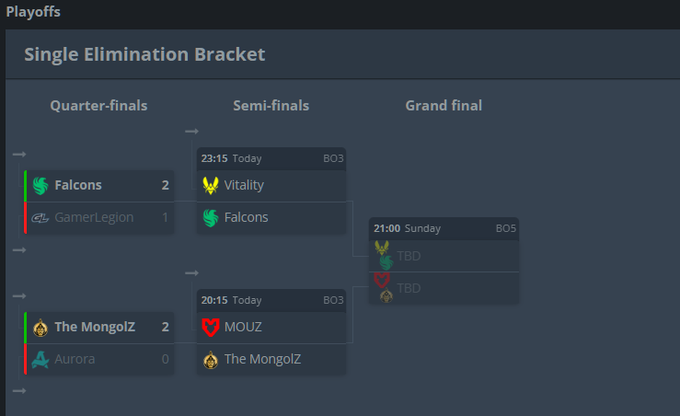Click the GamerLegion logo icon
This screenshot has width=680, height=416.
tap(40, 218)
